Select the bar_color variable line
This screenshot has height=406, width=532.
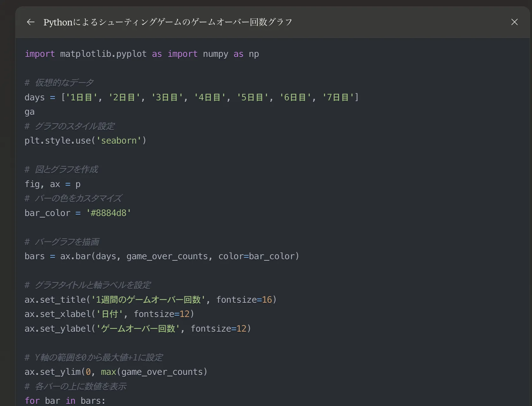coord(77,213)
